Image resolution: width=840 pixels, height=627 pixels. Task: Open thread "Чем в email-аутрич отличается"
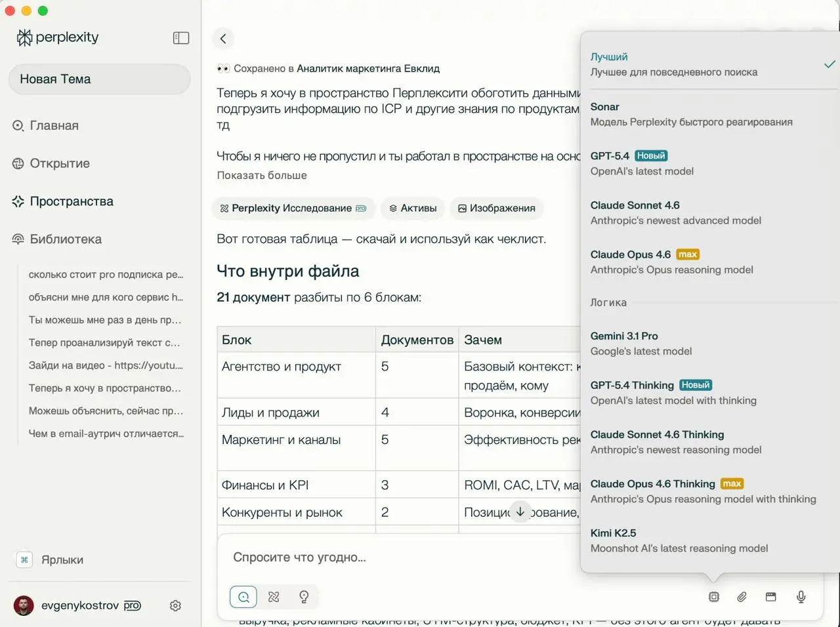(x=106, y=434)
